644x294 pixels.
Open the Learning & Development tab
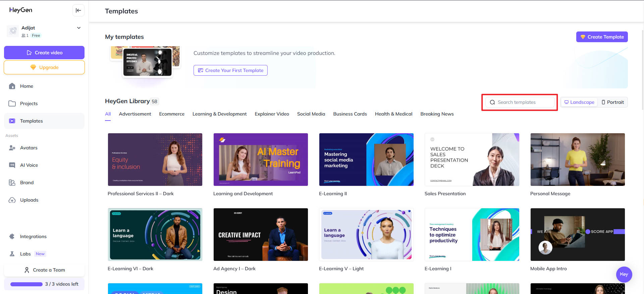coord(219,114)
